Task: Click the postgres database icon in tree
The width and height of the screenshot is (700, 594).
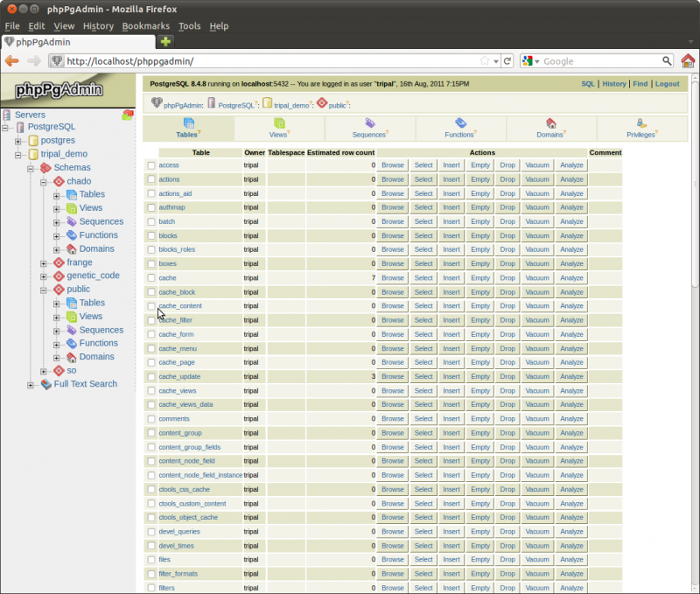Action: coord(33,141)
